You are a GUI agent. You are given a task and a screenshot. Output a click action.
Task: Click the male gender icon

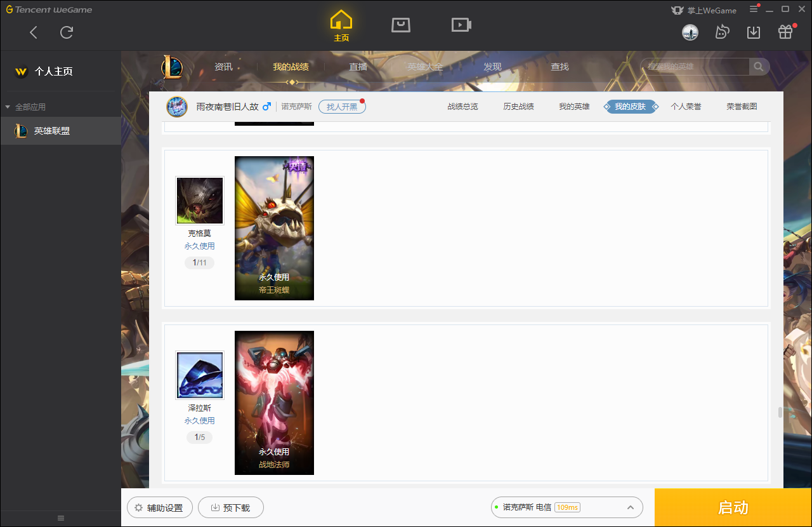click(266, 106)
